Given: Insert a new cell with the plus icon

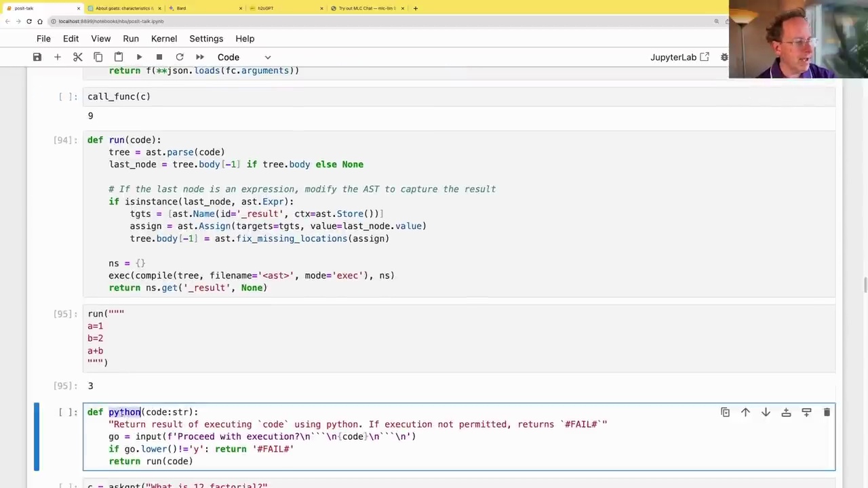Looking at the screenshot, I should tap(58, 57).
